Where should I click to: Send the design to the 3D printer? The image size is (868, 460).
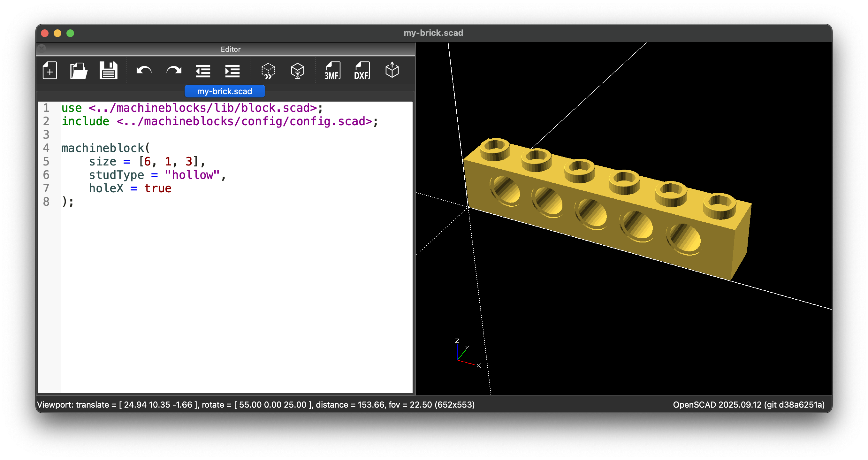point(392,70)
